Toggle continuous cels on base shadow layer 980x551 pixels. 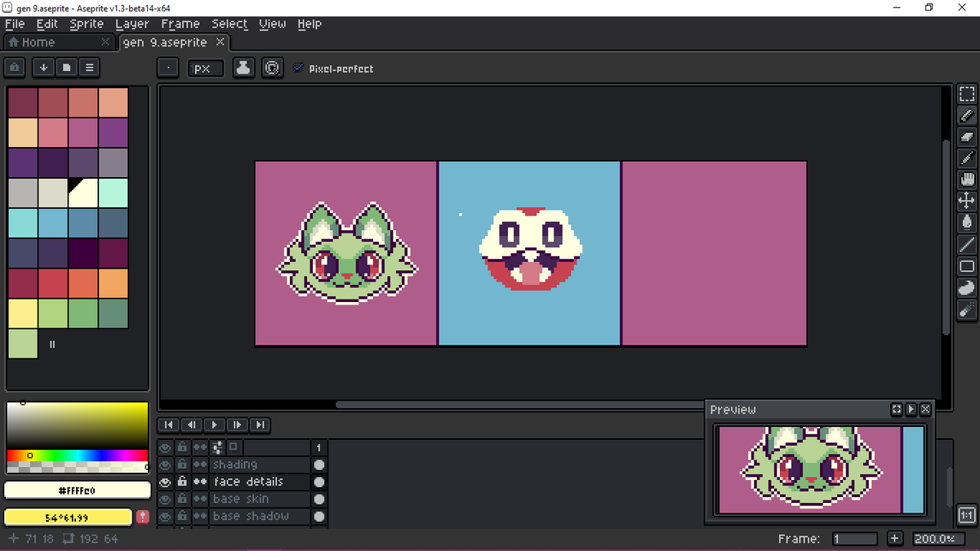[x=200, y=516]
